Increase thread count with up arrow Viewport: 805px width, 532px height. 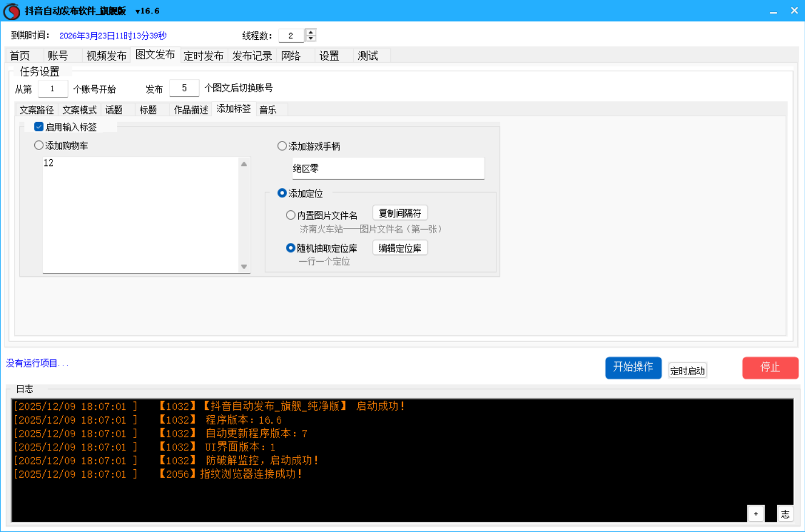[x=310, y=33]
